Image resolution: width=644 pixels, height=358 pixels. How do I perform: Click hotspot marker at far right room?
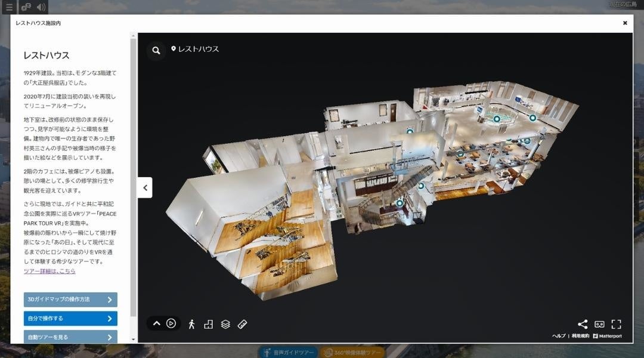(x=532, y=118)
